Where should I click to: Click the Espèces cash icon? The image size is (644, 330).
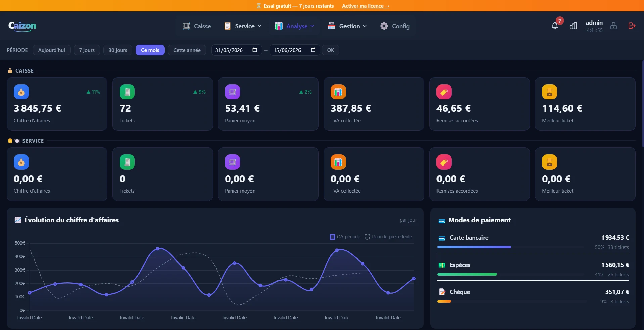(442, 265)
